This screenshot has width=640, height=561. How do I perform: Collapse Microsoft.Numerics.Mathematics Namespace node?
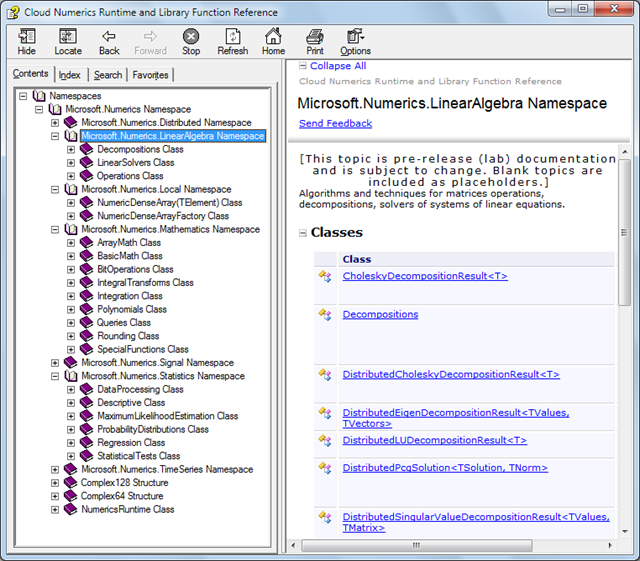click(55, 229)
